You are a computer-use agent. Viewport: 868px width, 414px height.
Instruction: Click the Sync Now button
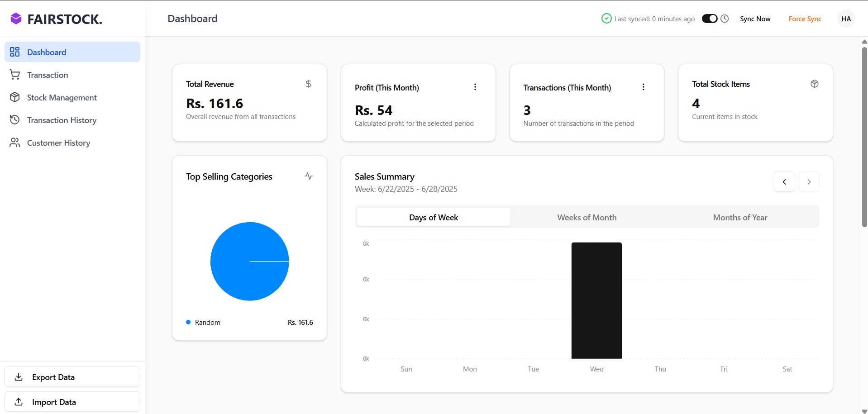(x=755, y=19)
